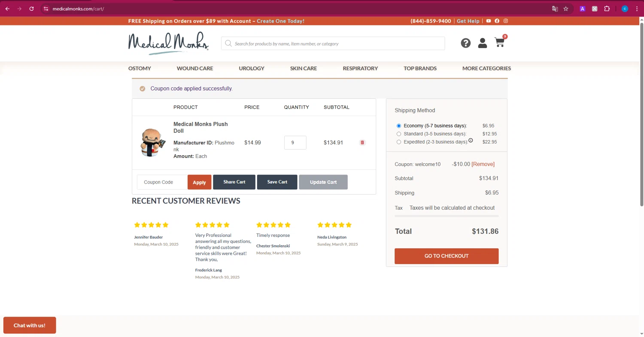The width and height of the screenshot is (644, 337).
Task: Click the Share Cart button
Action: (234, 182)
